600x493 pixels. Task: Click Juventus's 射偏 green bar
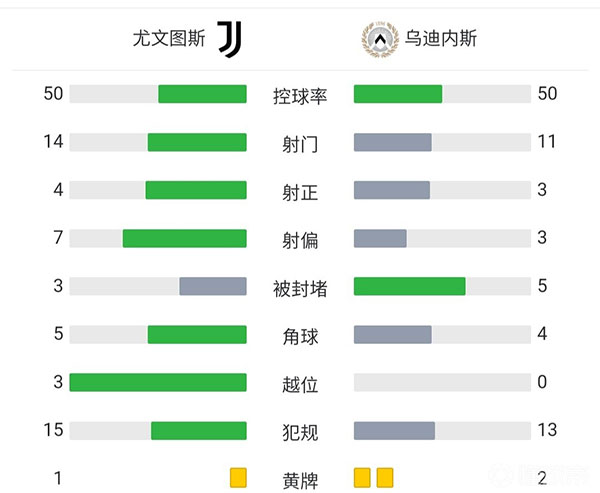184,238
